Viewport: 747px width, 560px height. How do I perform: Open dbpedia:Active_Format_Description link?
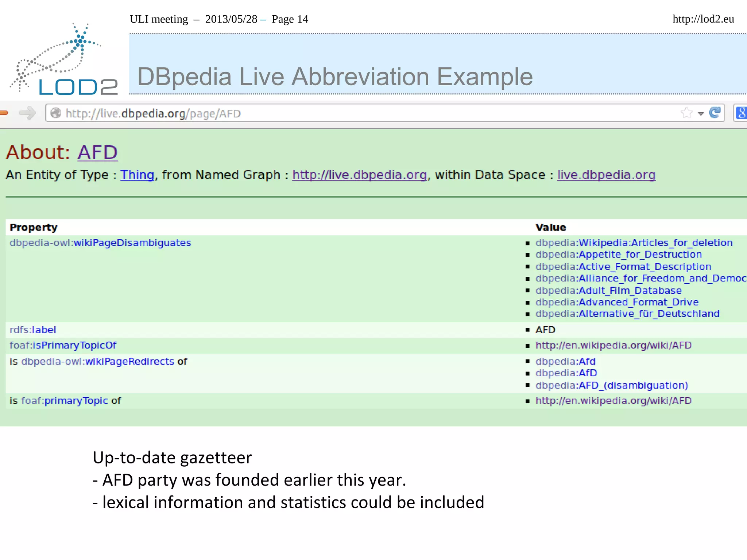(x=623, y=267)
